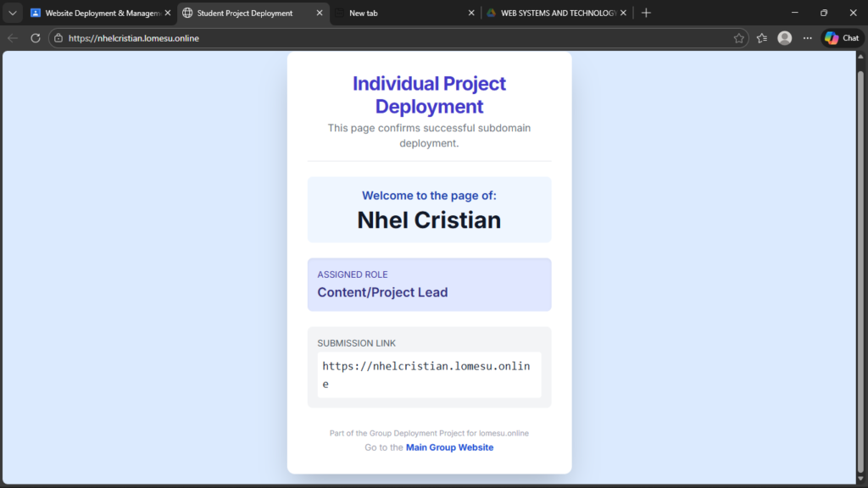Expand the tab actions dropdown chevron

13,13
